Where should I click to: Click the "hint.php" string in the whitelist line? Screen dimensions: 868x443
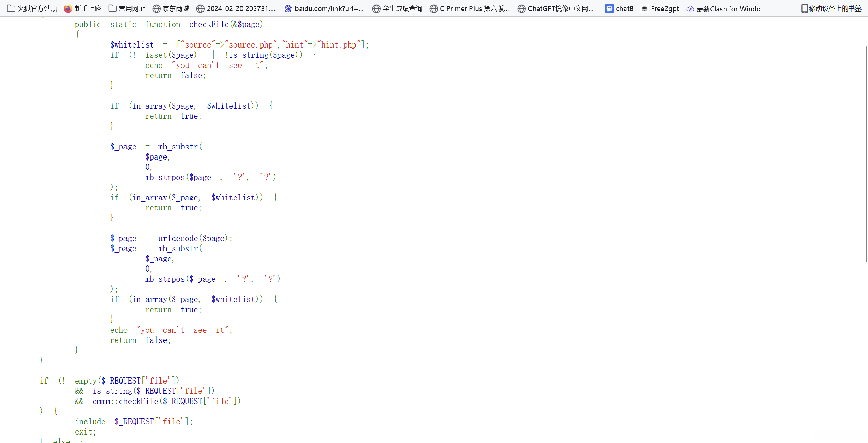pyautogui.click(x=338, y=45)
